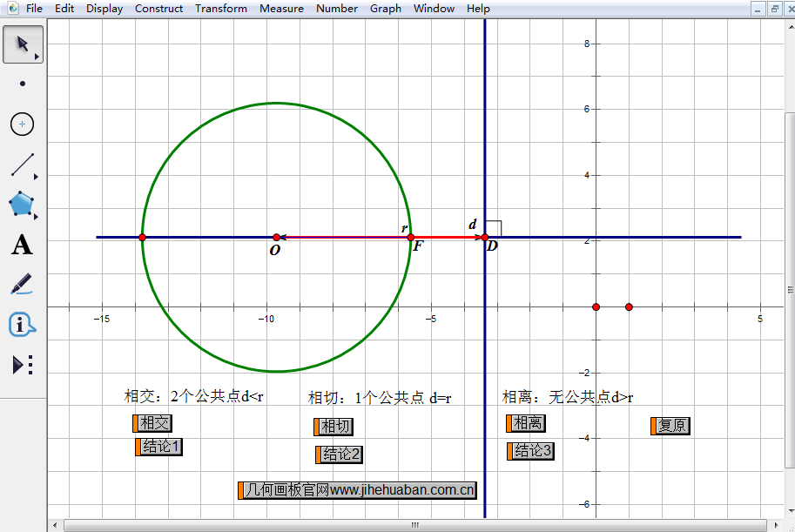Select the Text tool
This screenshot has width=795, height=532.
pos(21,245)
